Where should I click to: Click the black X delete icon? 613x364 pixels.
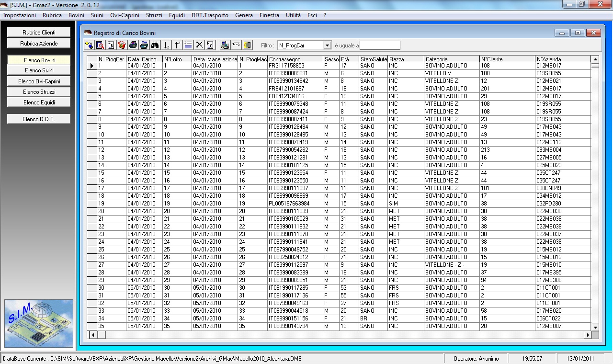coord(199,45)
